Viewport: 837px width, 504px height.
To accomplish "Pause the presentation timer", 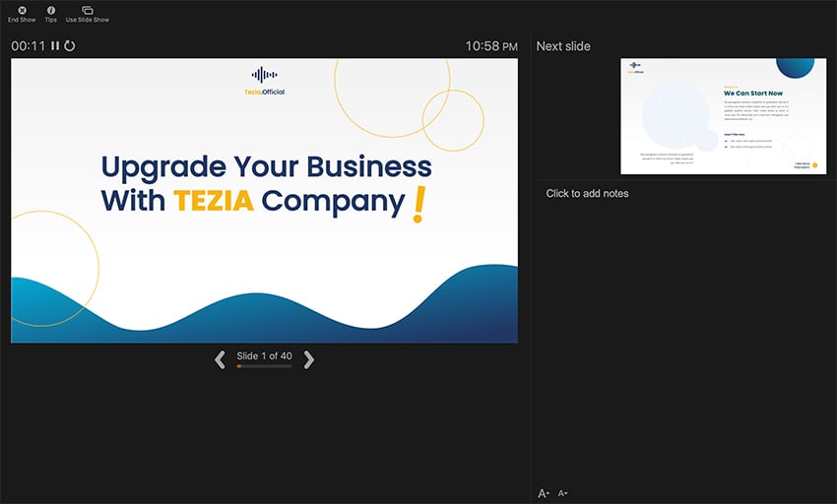I will coord(55,46).
